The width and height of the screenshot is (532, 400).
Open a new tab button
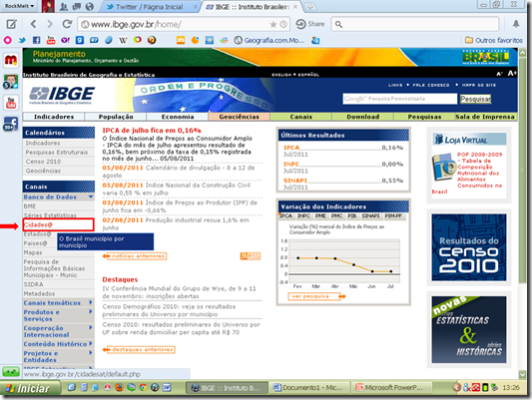309,6
